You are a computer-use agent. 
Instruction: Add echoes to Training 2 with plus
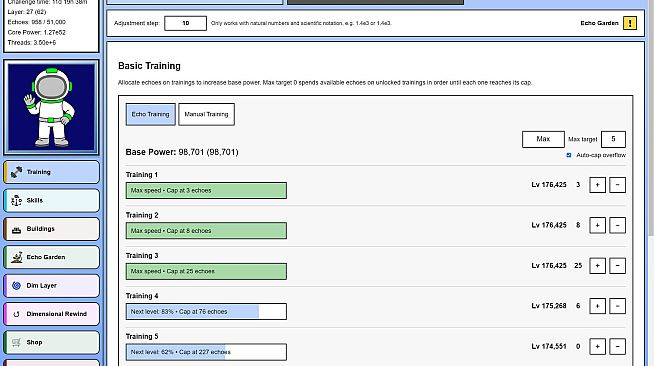(597, 225)
